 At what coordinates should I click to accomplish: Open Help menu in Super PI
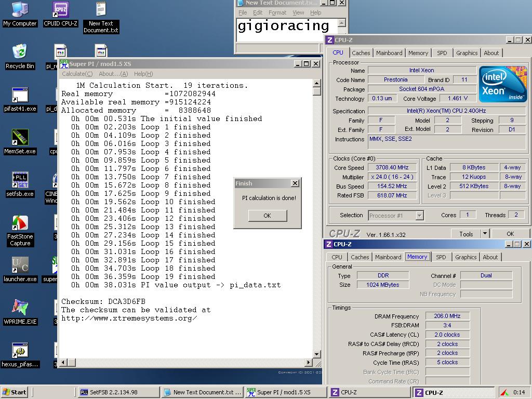click(143, 74)
